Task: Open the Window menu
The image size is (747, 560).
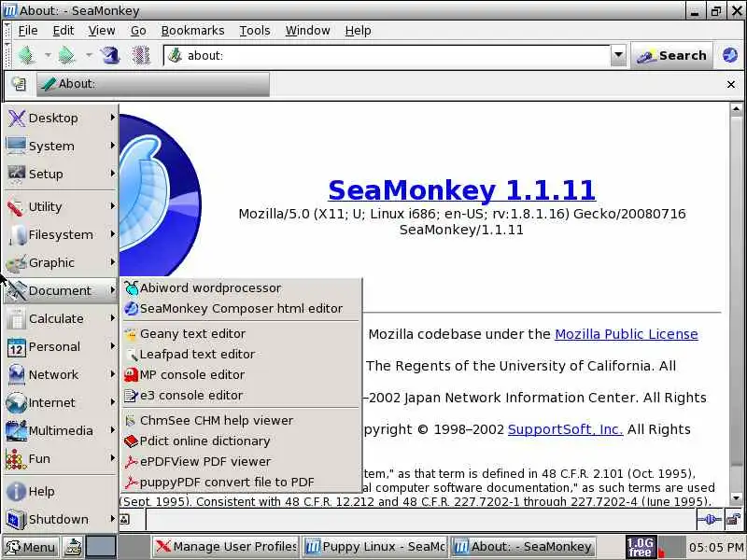Action: click(x=307, y=31)
